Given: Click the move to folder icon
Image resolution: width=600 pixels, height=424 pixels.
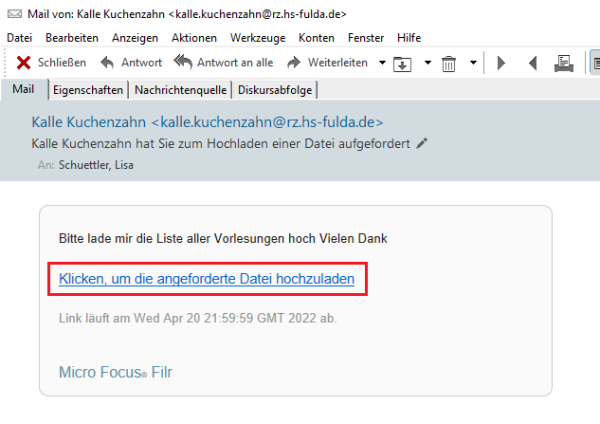Looking at the screenshot, I should (404, 63).
